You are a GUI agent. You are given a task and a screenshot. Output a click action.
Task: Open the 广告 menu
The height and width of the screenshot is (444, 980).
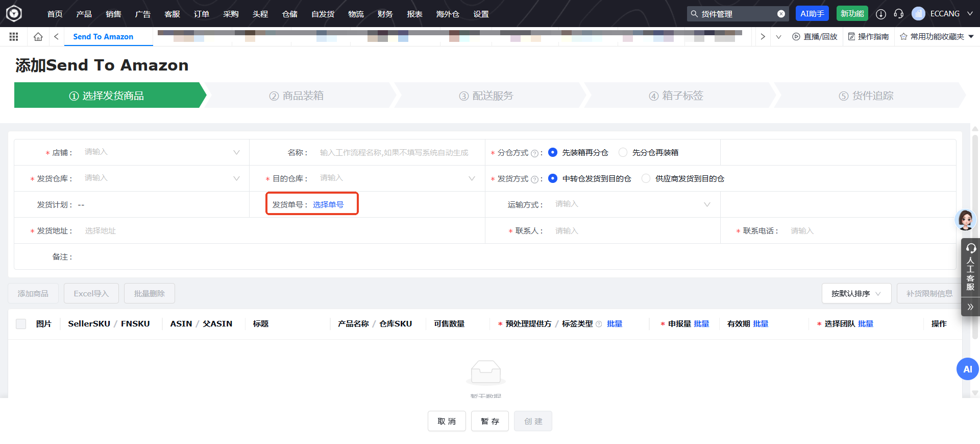(x=142, y=14)
